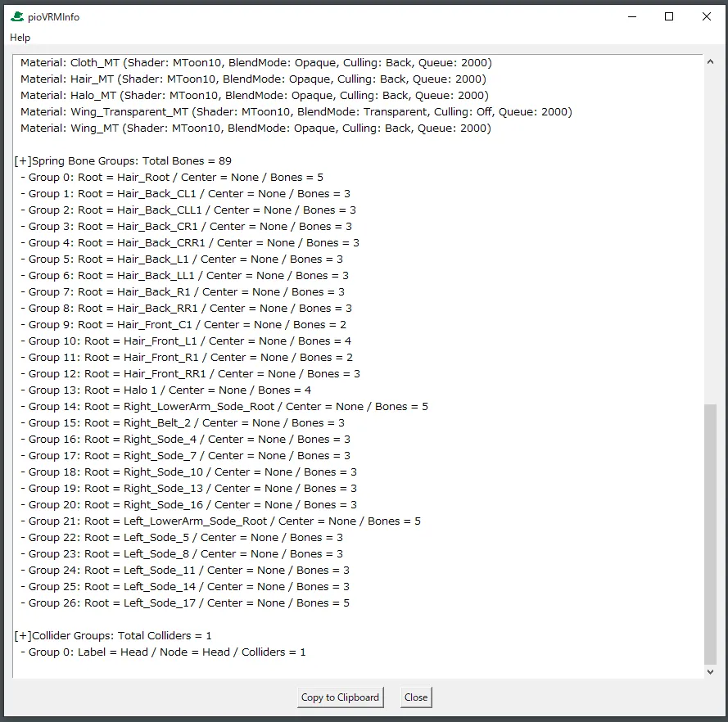Click the [+] next to Collider Groups
Viewport: 728px width, 722px height.
23,636
